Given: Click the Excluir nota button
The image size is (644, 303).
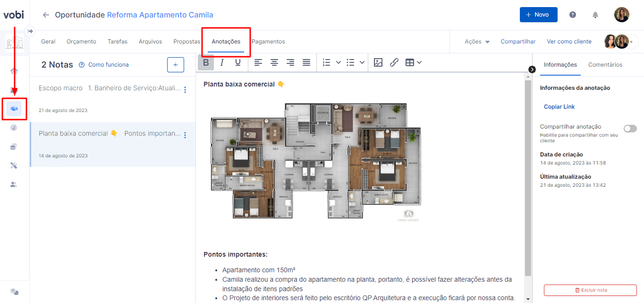Looking at the screenshot, I should [x=590, y=290].
